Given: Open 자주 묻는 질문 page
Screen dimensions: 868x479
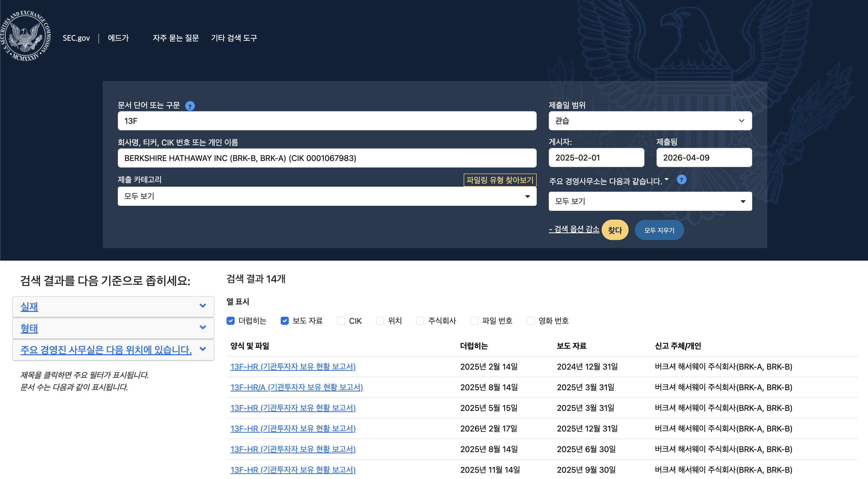Looking at the screenshot, I should pyautogui.click(x=175, y=38).
